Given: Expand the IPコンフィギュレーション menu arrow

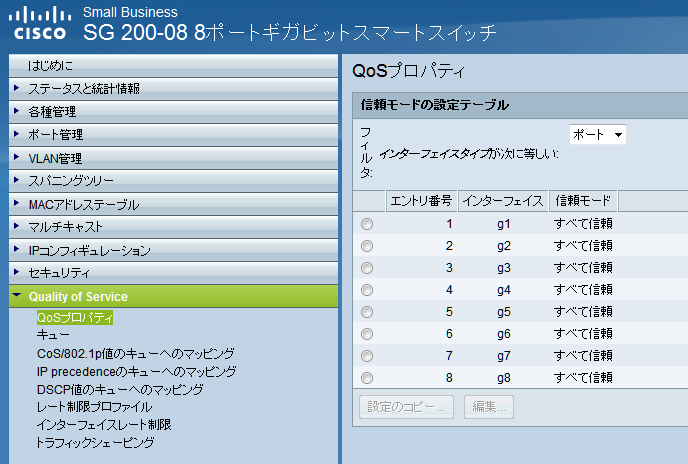Looking at the screenshot, I should [17, 249].
